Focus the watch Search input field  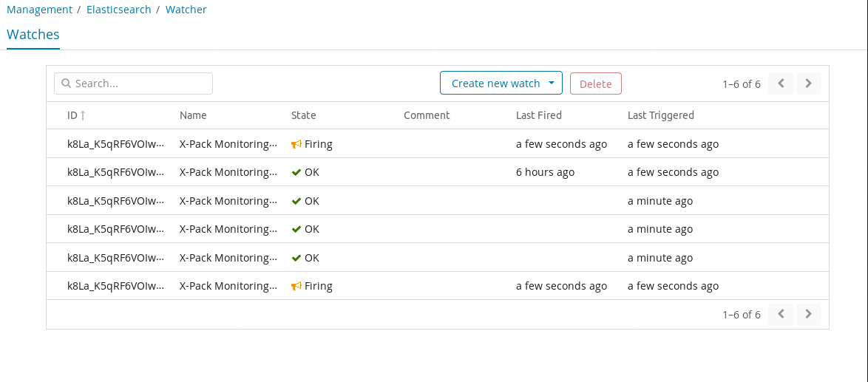click(133, 83)
